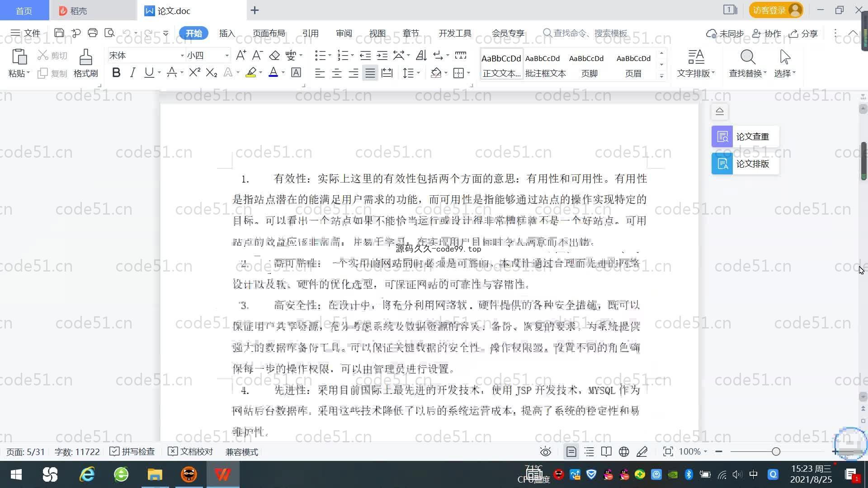Toggle outline view in status bar
The width and height of the screenshot is (868, 488).
(589, 451)
